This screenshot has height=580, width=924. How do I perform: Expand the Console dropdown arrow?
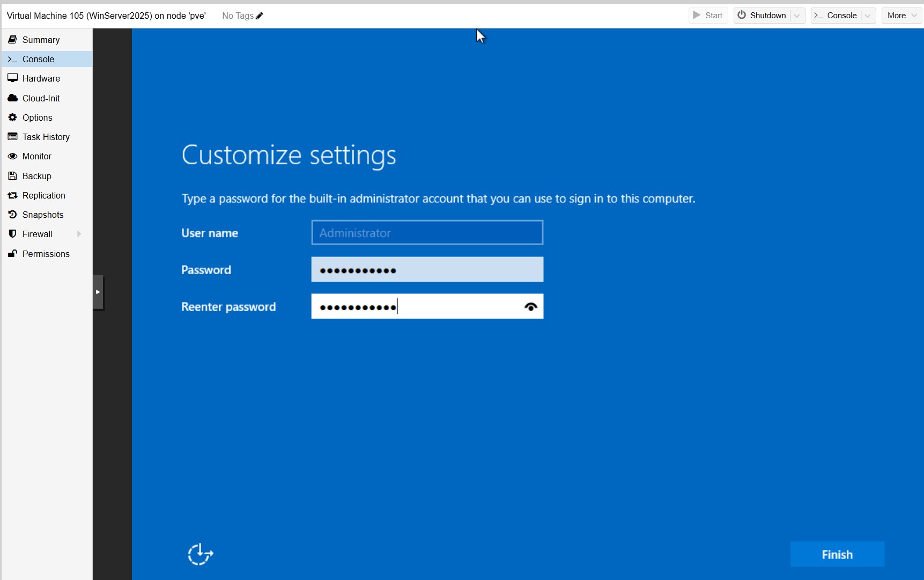point(868,16)
